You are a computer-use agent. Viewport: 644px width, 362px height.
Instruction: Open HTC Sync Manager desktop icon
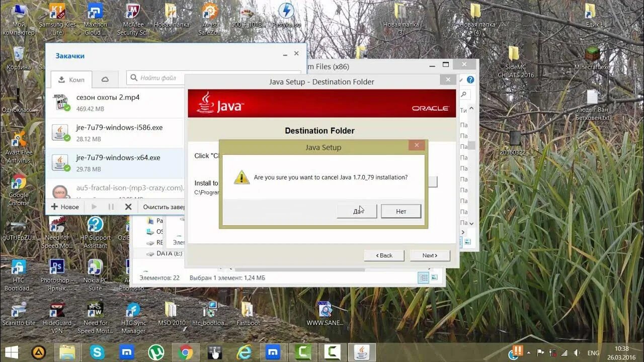[133, 318]
